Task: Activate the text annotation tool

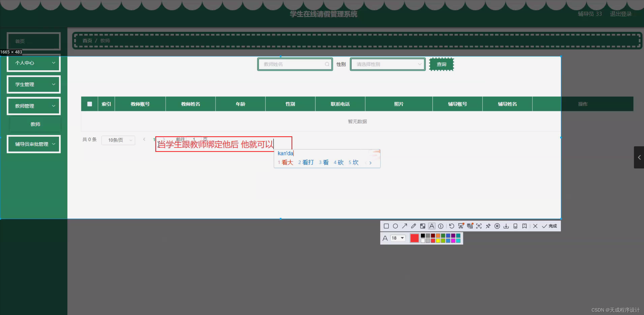Action: pos(432,226)
